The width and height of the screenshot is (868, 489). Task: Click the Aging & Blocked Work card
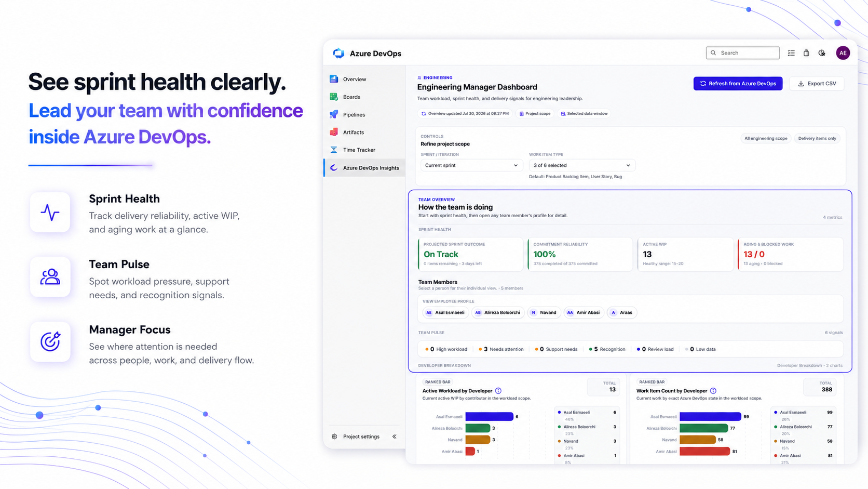tap(790, 254)
